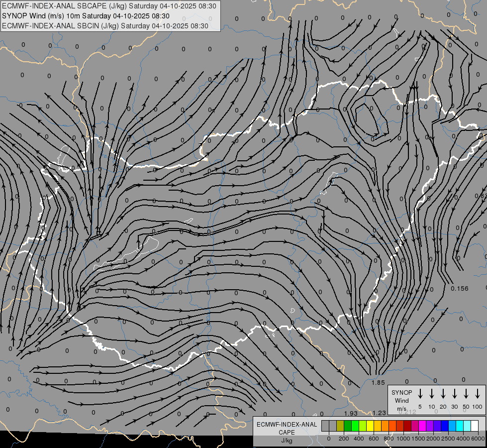Click the map value 1.23
The width and height of the screenshot is (487, 448).
(379, 413)
